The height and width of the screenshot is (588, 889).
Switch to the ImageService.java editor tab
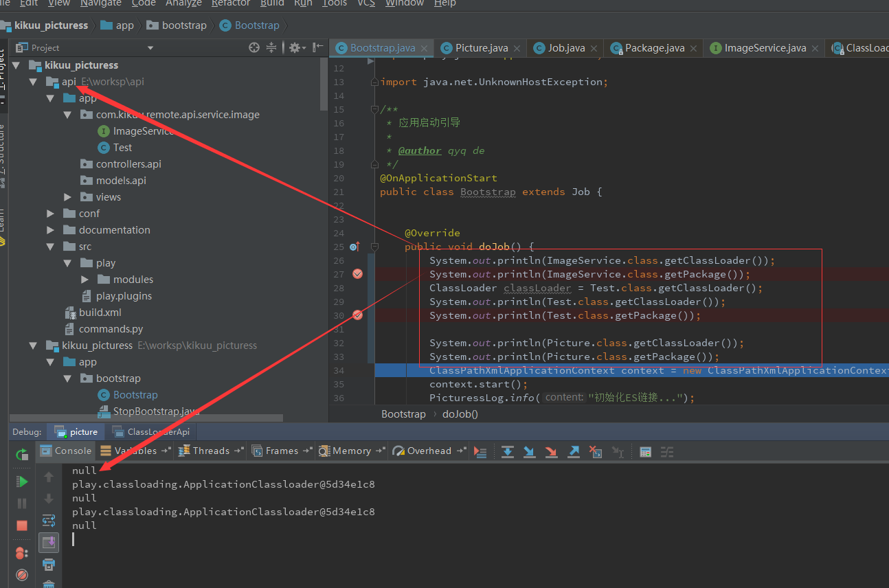[x=765, y=48]
